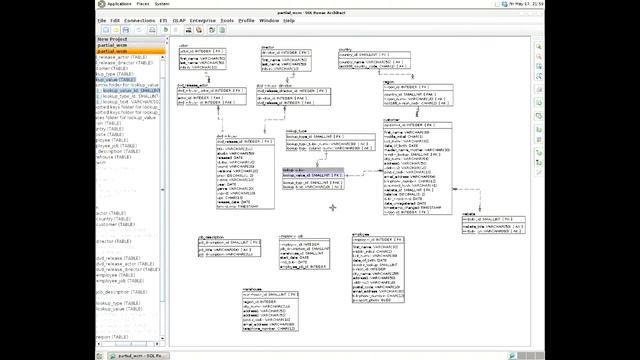This screenshot has height=360, width=640.
Task: Click the Insert Index side-toolbar icon
Action: [539, 140]
